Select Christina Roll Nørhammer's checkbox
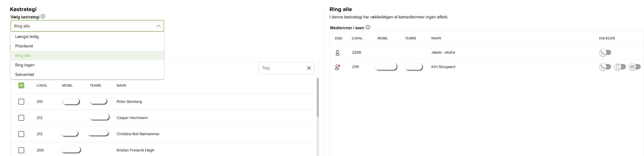 21,134
